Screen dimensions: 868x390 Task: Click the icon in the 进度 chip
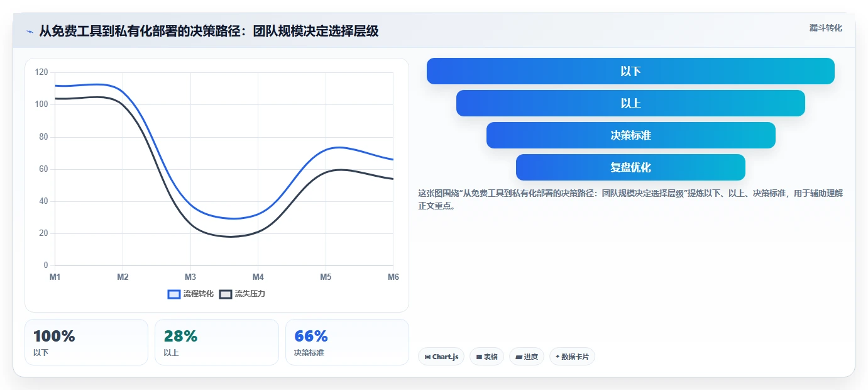(519, 357)
